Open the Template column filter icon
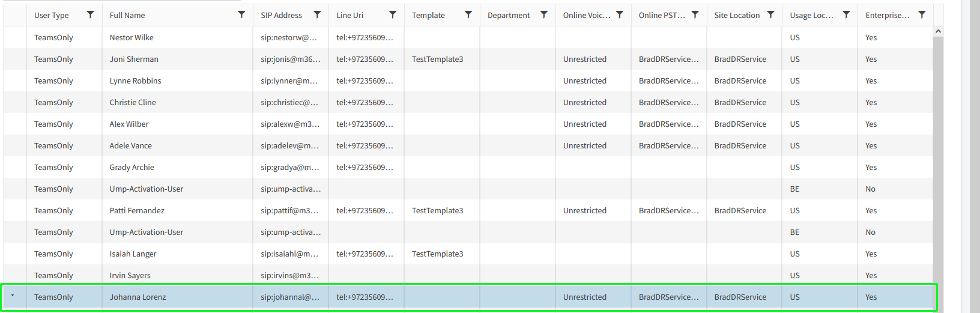 click(x=468, y=15)
